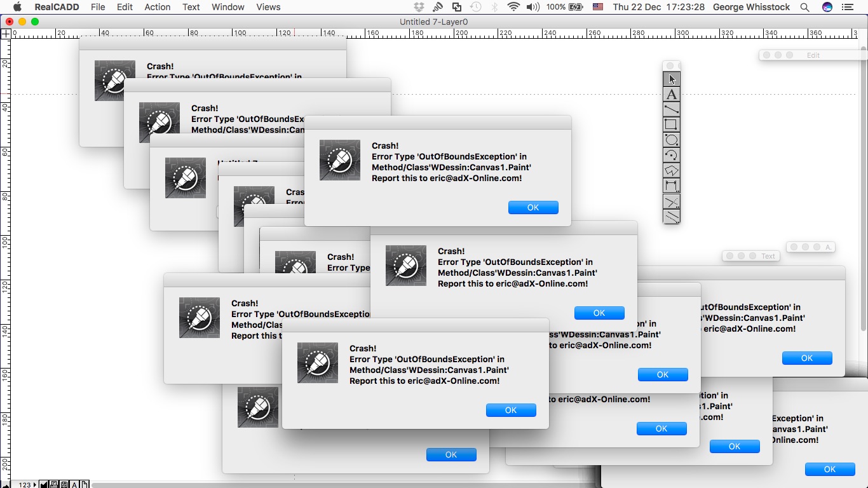Select the Text tool marked A

(x=672, y=94)
